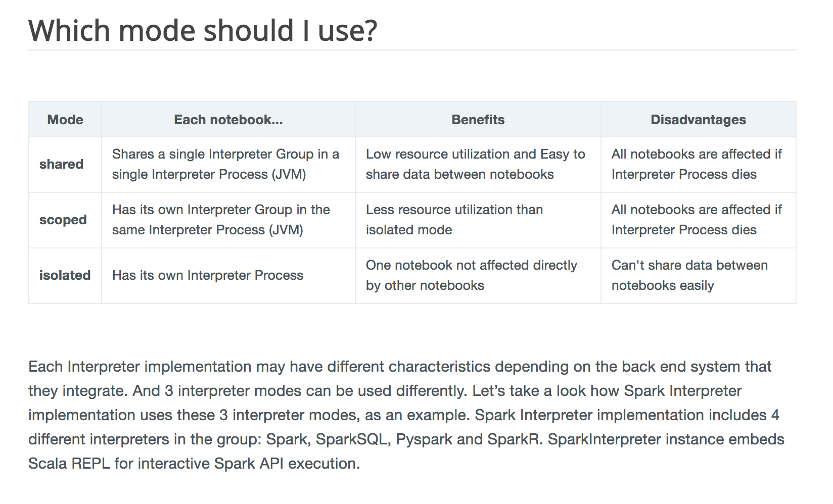Click 'Has its own Interpreter Group' cell
Viewport: 833px width, 504px height.
228,220
